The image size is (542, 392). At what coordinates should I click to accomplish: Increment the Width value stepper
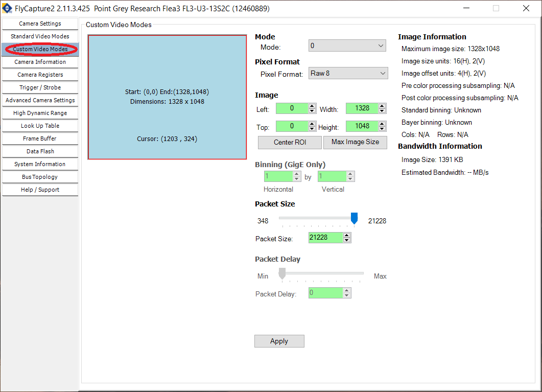click(382, 105)
